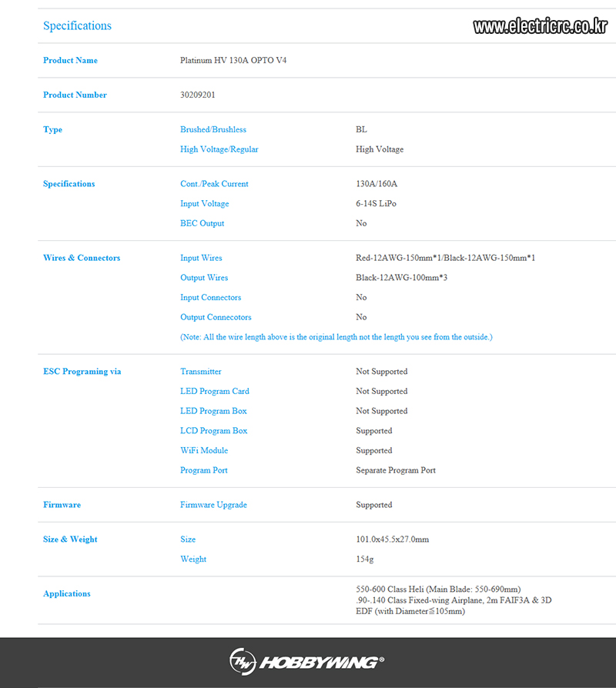Click the 'Applications' section label
Screen dimensions: 616x688
(67, 594)
